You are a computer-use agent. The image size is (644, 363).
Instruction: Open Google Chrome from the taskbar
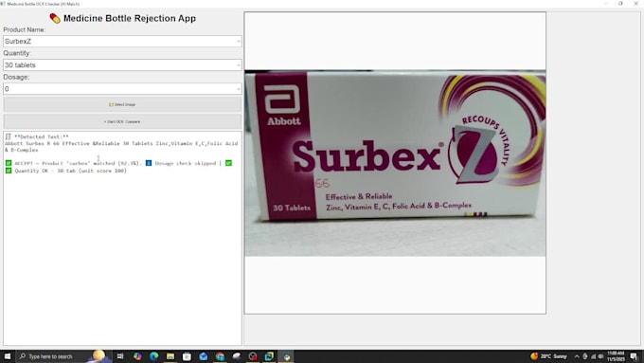click(220, 356)
